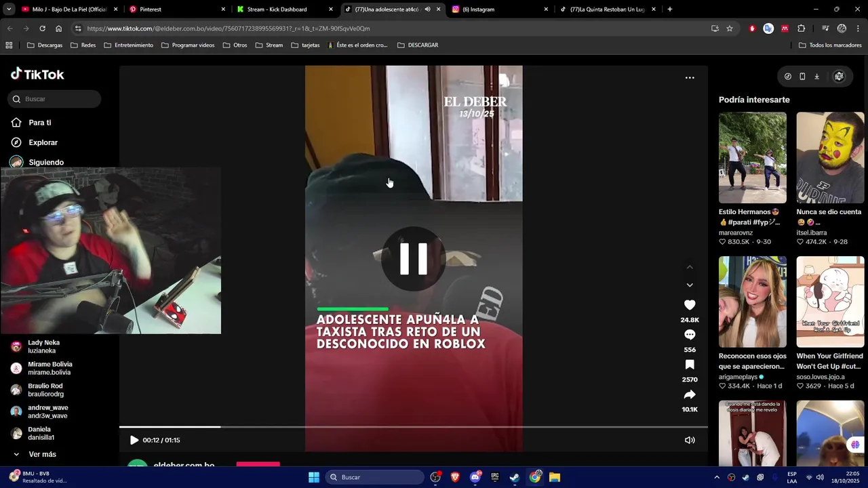Open andrew_wave's account
The image size is (868, 488).
coord(47,411)
